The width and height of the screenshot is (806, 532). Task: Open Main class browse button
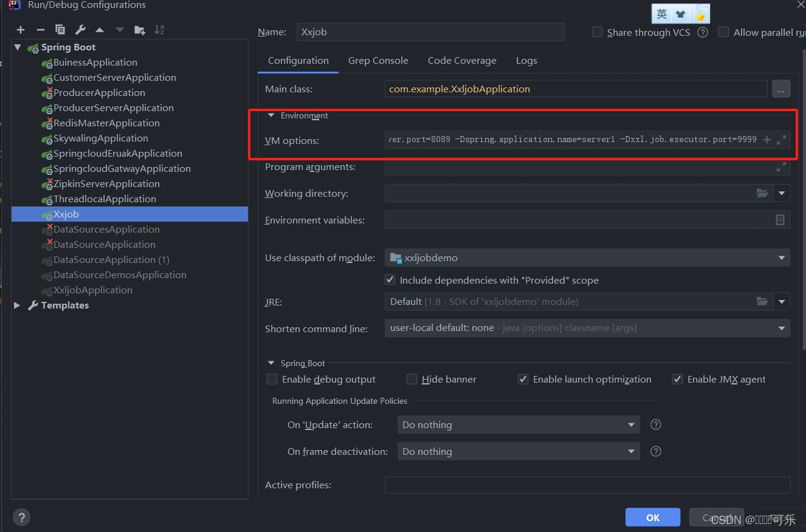point(781,89)
